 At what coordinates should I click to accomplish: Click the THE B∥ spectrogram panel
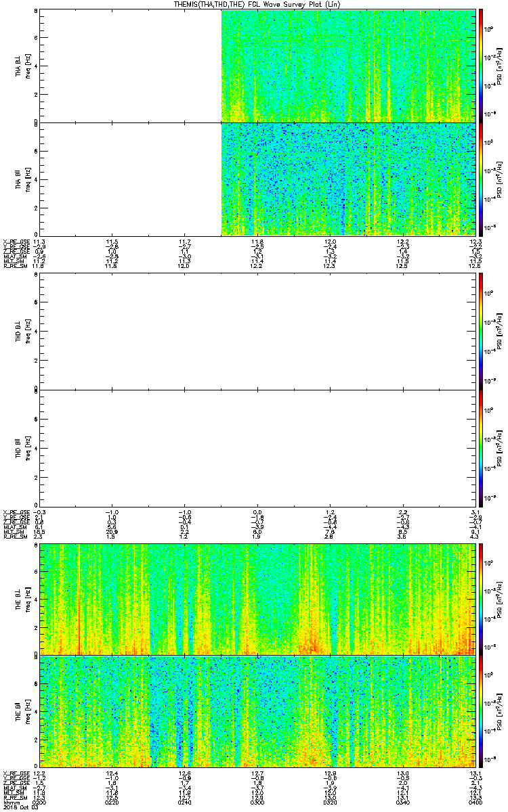coord(257,711)
